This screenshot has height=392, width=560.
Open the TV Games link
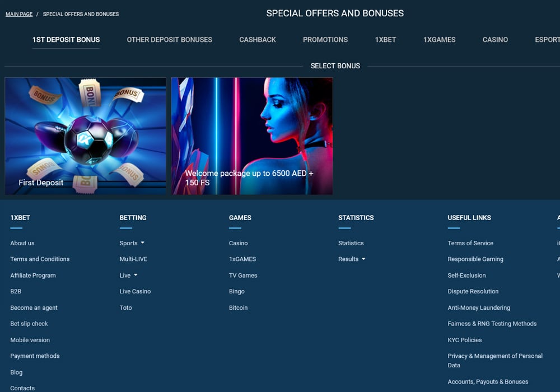click(x=243, y=276)
